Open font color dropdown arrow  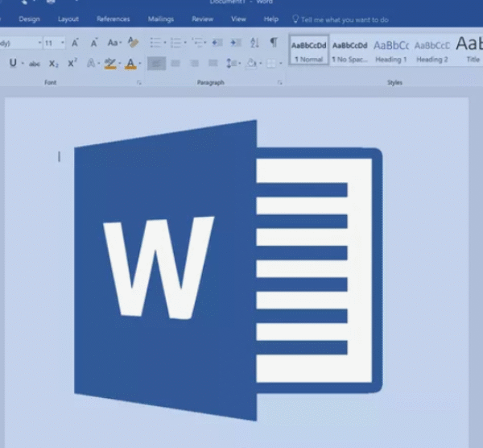coord(140,64)
